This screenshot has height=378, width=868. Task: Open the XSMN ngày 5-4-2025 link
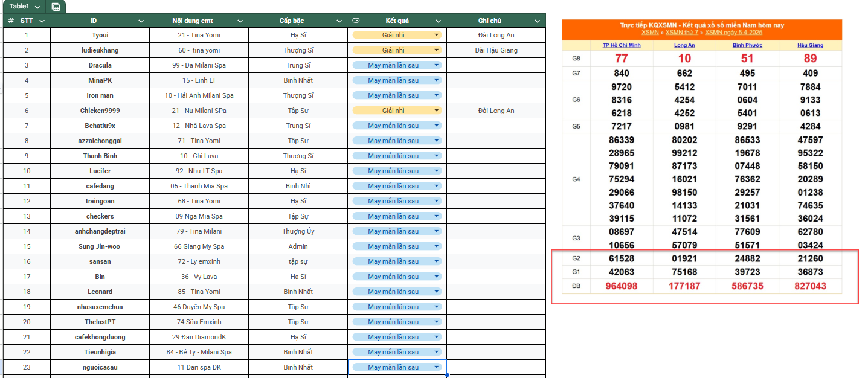click(x=733, y=33)
